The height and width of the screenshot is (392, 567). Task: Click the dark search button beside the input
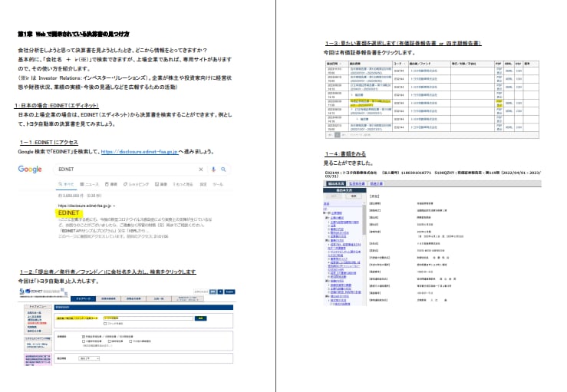coord(201,318)
